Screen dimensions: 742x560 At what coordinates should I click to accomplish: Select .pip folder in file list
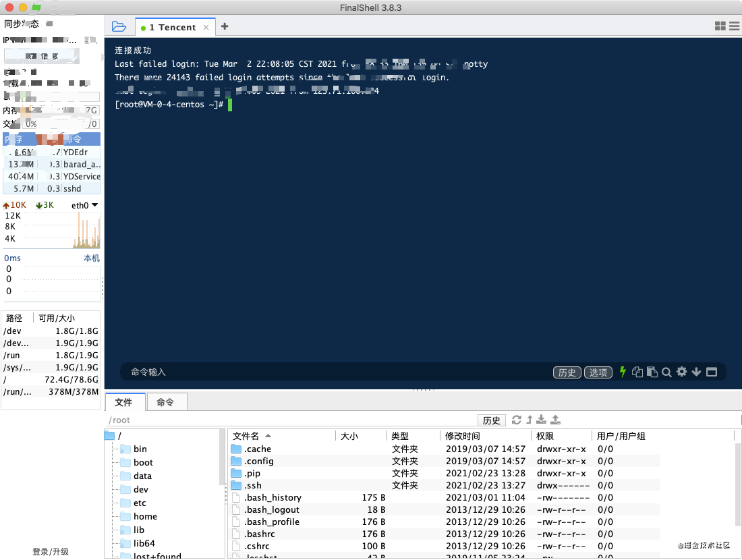click(x=445, y=474)
